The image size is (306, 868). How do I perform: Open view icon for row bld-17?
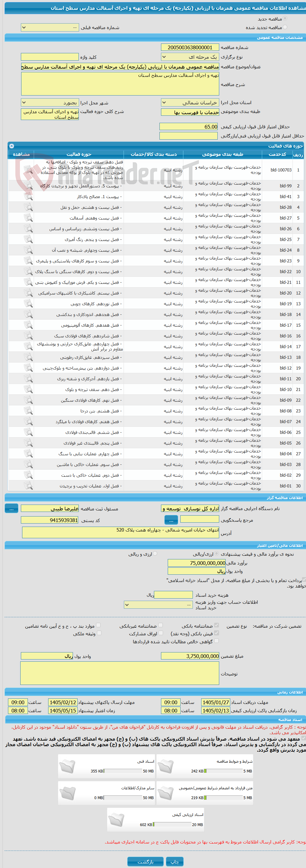click(x=28, y=325)
